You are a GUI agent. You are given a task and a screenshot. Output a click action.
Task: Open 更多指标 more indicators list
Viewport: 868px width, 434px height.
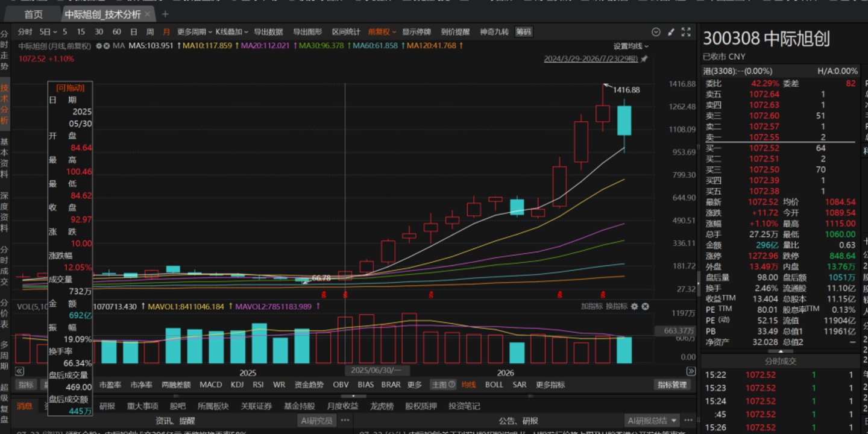(x=550, y=385)
